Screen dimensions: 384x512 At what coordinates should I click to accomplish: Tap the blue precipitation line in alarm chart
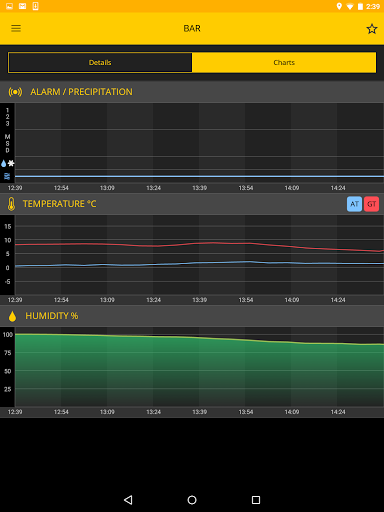point(199,176)
